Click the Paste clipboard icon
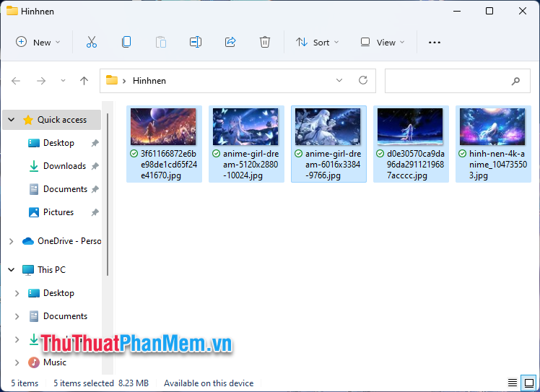This screenshot has height=392, width=540. pyautogui.click(x=161, y=42)
